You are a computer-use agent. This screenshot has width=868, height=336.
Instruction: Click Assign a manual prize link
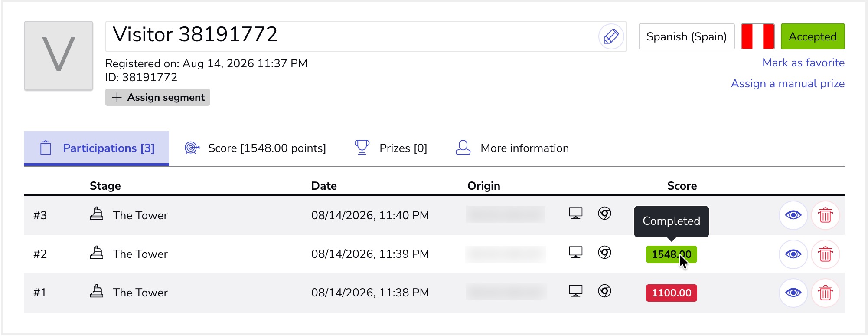pyautogui.click(x=787, y=83)
